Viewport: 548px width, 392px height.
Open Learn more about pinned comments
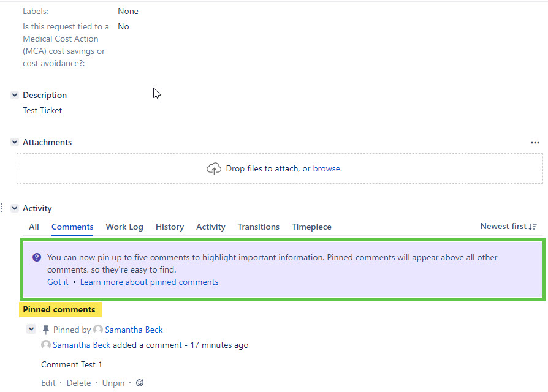click(149, 282)
